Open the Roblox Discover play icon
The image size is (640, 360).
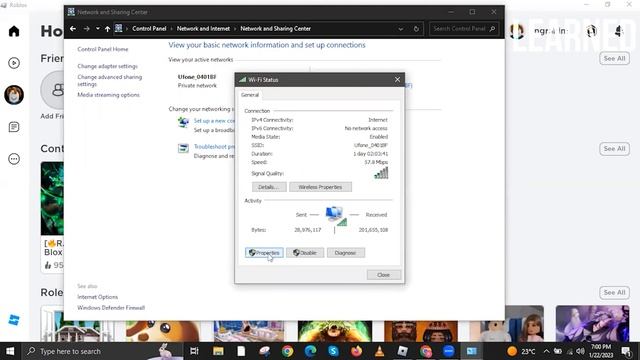pyautogui.click(x=14, y=63)
